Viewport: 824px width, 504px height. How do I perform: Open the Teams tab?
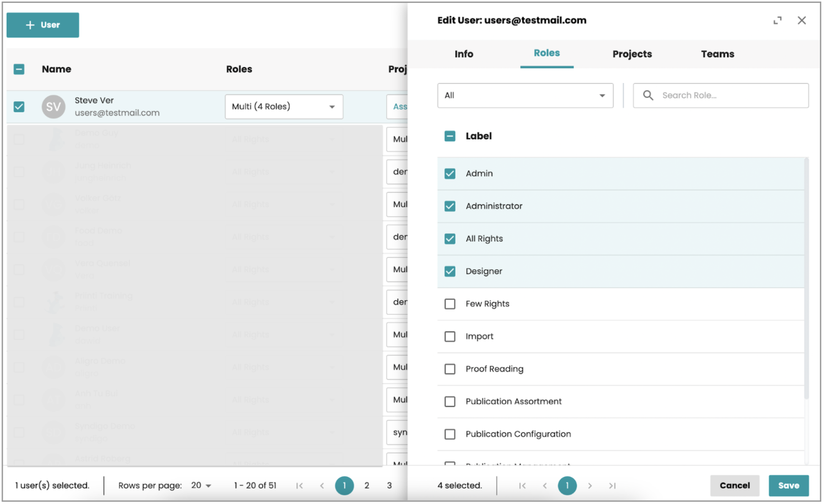click(x=717, y=54)
